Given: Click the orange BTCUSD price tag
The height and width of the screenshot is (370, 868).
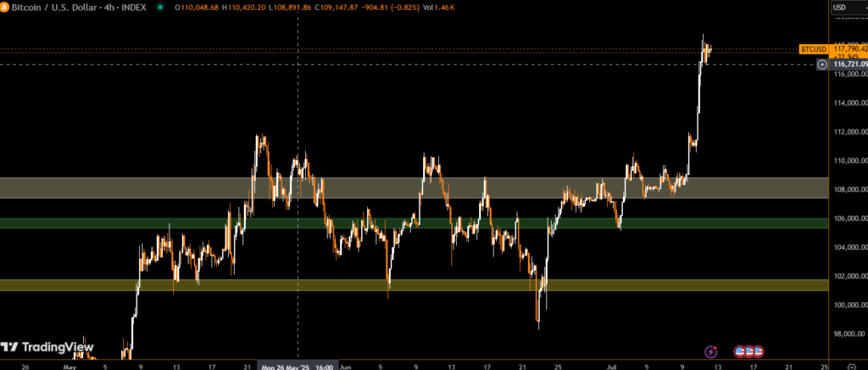Looking at the screenshot, I should coord(813,49).
